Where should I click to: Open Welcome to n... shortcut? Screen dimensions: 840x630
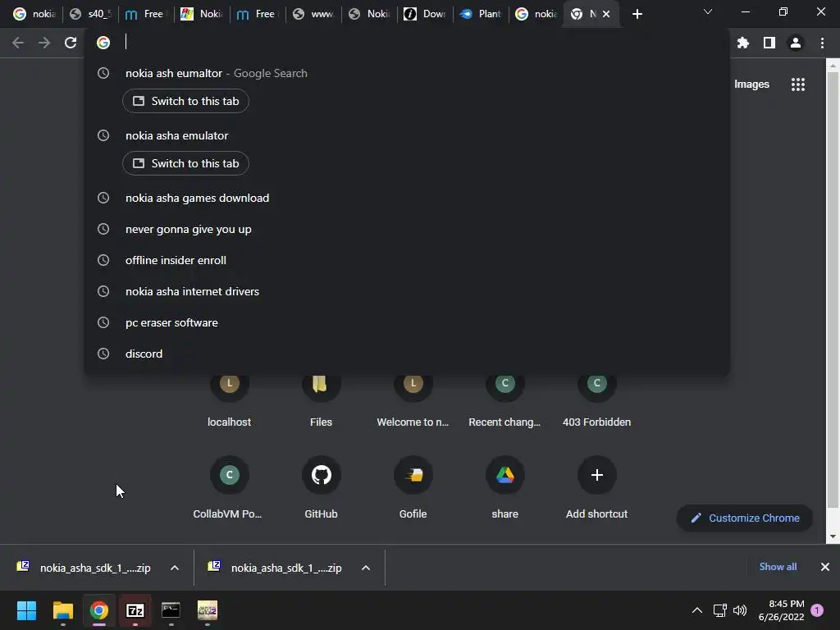pyautogui.click(x=413, y=400)
